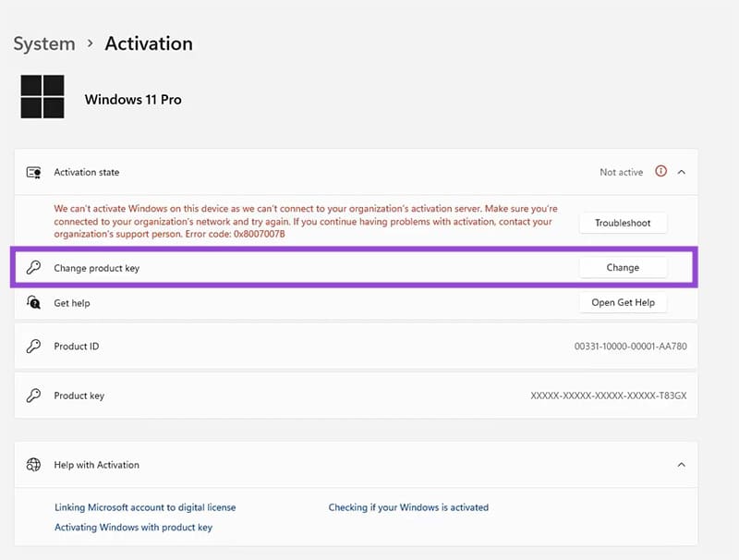Click the key icon beside Product key
The image size is (739, 560).
(34, 396)
